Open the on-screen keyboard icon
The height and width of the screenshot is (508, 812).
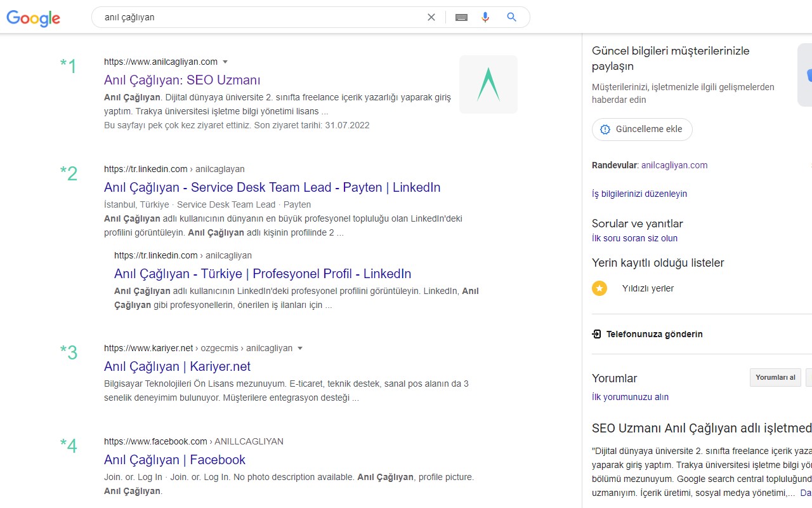[461, 17]
